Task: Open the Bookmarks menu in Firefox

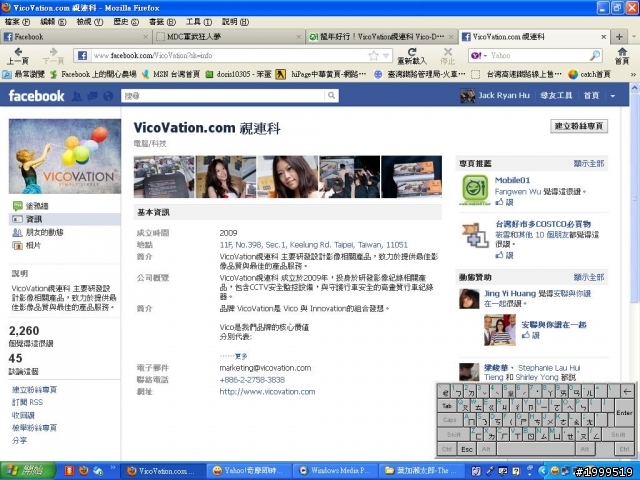Action: pyautogui.click(x=162, y=22)
